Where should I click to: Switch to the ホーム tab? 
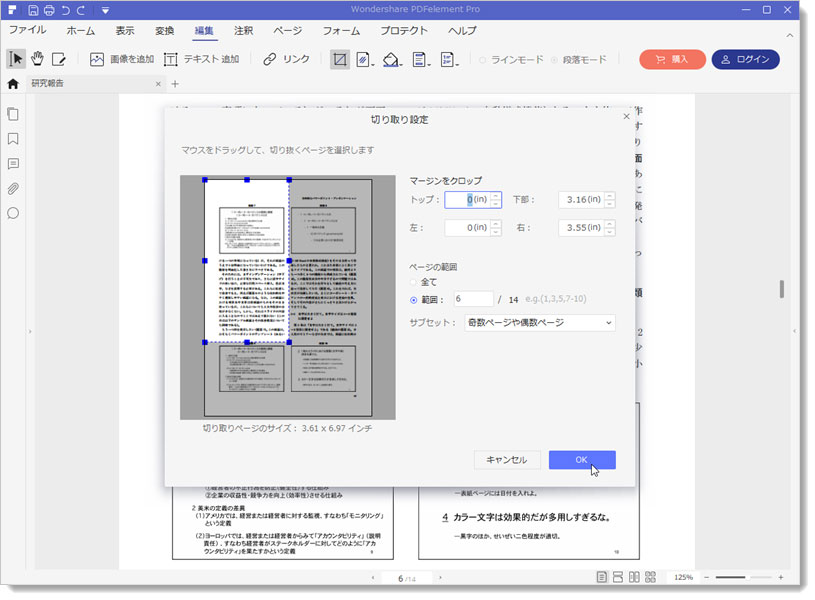tap(81, 31)
